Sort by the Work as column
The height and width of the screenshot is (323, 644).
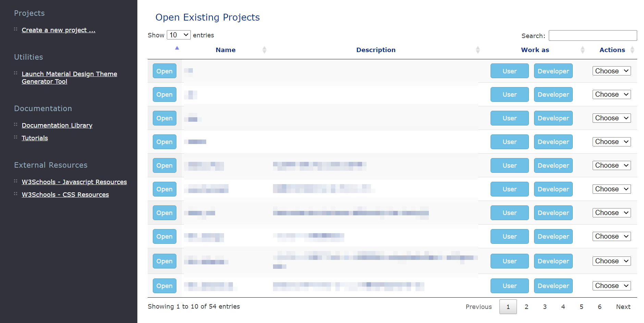[582, 50]
